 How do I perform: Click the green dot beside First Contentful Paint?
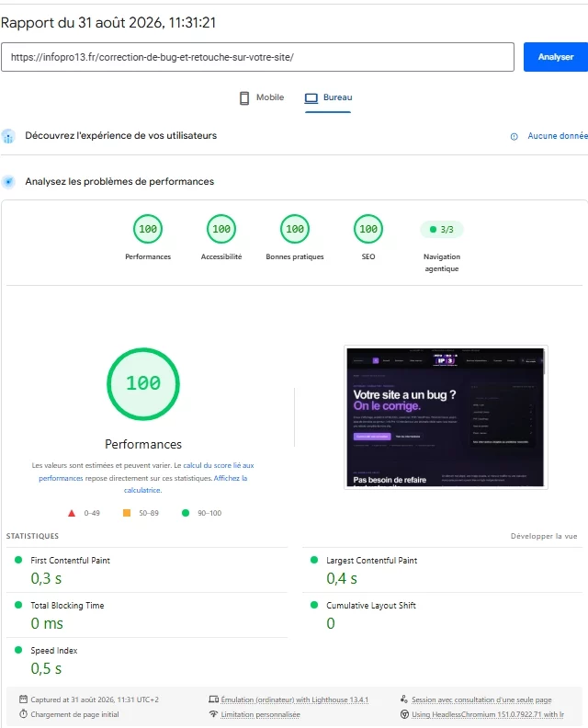click(x=18, y=560)
